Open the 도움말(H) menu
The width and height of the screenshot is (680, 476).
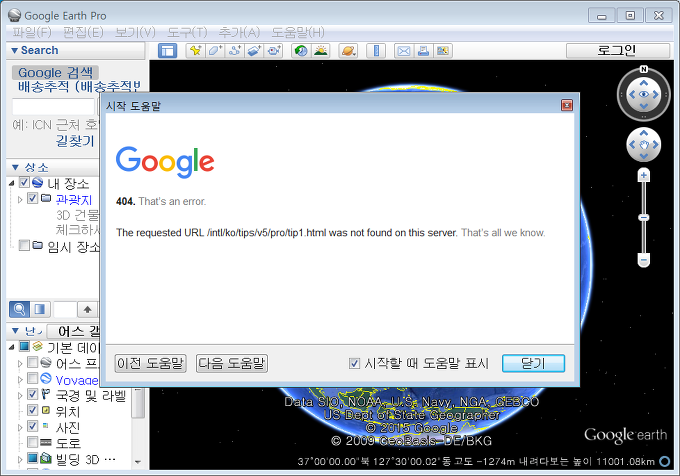pos(298,32)
